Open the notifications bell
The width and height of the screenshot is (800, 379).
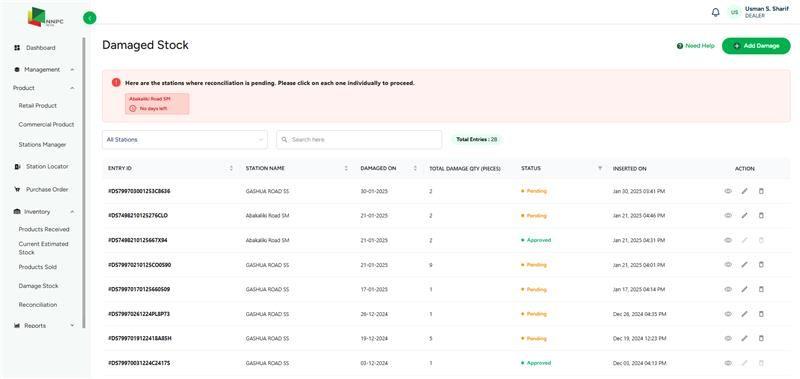[x=715, y=12]
